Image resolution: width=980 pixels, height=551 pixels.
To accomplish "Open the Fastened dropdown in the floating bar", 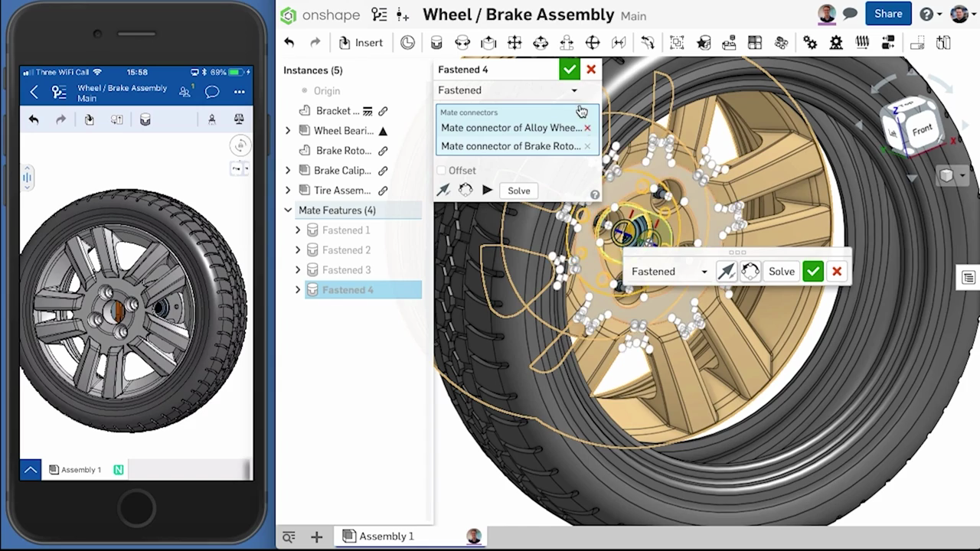I will [669, 271].
